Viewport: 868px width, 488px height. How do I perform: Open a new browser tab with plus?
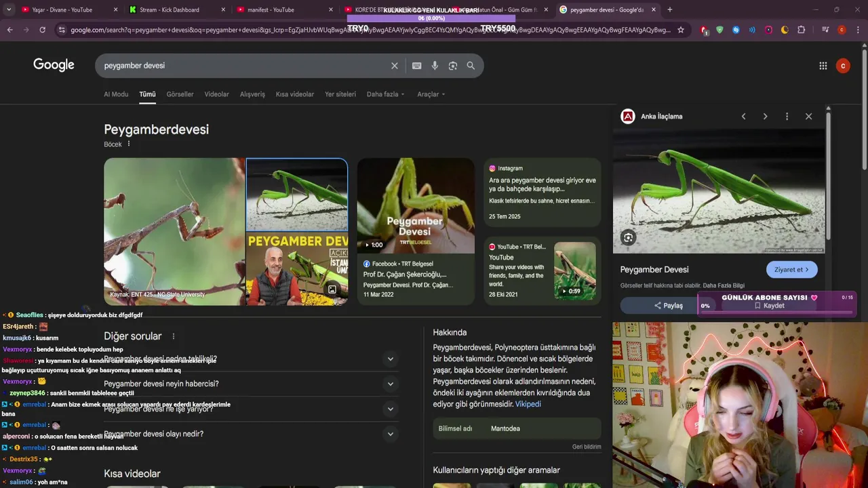pos(670,9)
